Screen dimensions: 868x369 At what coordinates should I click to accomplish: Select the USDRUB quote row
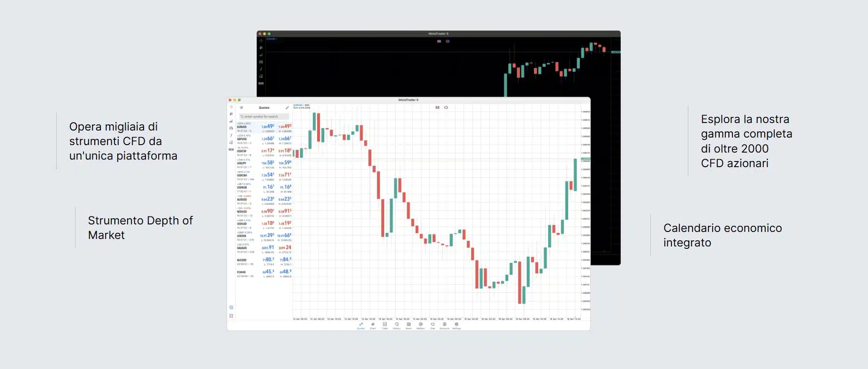(x=264, y=188)
